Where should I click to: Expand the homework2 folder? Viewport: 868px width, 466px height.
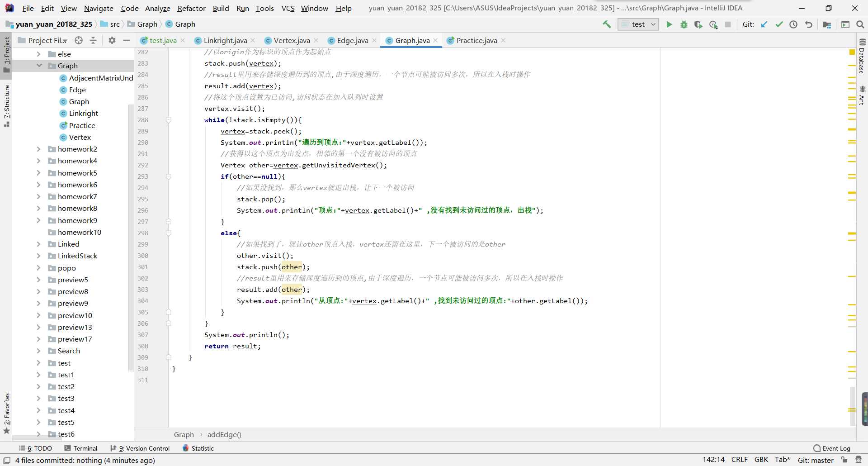point(39,149)
